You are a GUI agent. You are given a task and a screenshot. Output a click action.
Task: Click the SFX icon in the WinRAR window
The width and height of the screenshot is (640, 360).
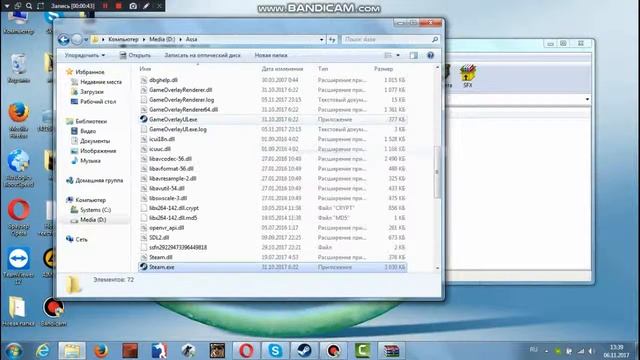pyautogui.click(x=468, y=76)
